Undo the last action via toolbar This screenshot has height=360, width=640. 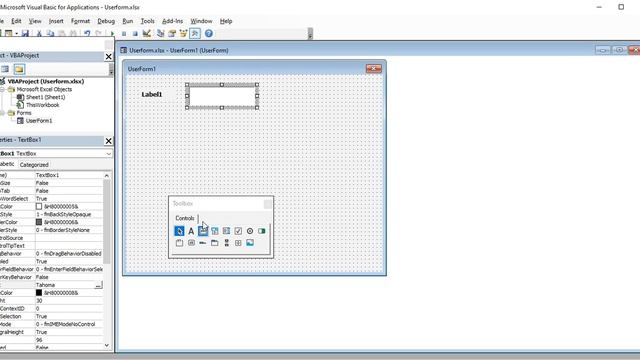click(87, 33)
